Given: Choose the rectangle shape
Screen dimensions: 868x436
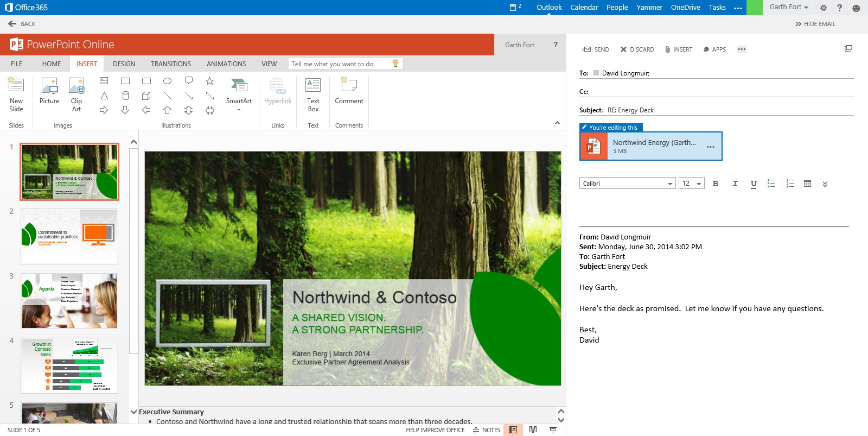Looking at the screenshot, I should (125, 81).
